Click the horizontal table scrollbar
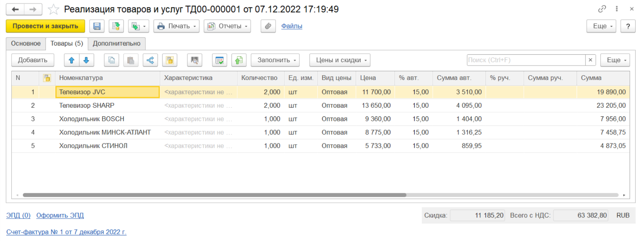This screenshot has height=241, width=644. point(214,195)
